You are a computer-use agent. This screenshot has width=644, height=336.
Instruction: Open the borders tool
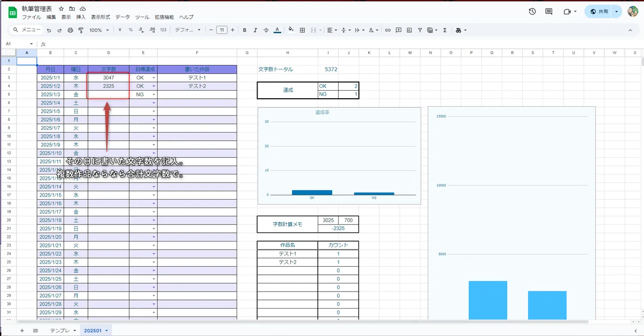(x=302, y=30)
